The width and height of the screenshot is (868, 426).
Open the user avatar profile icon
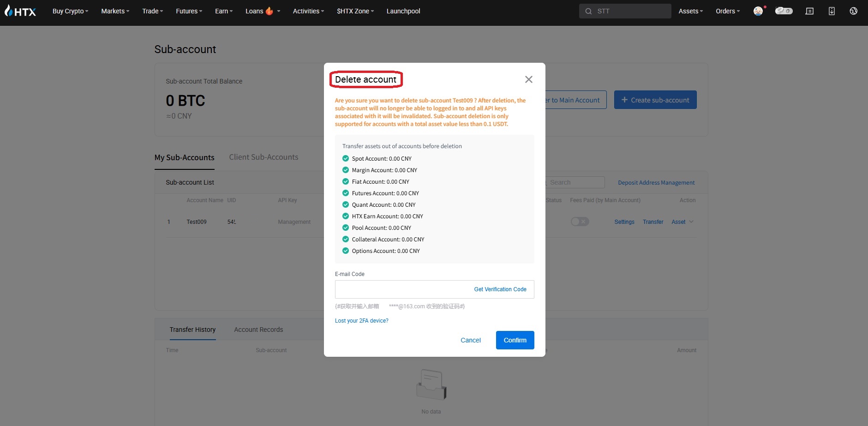click(x=758, y=11)
